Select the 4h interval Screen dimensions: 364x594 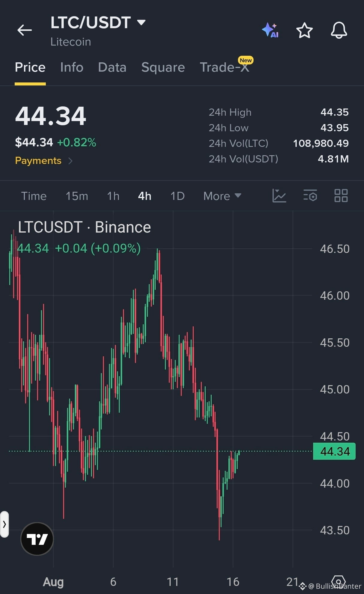(145, 196)
